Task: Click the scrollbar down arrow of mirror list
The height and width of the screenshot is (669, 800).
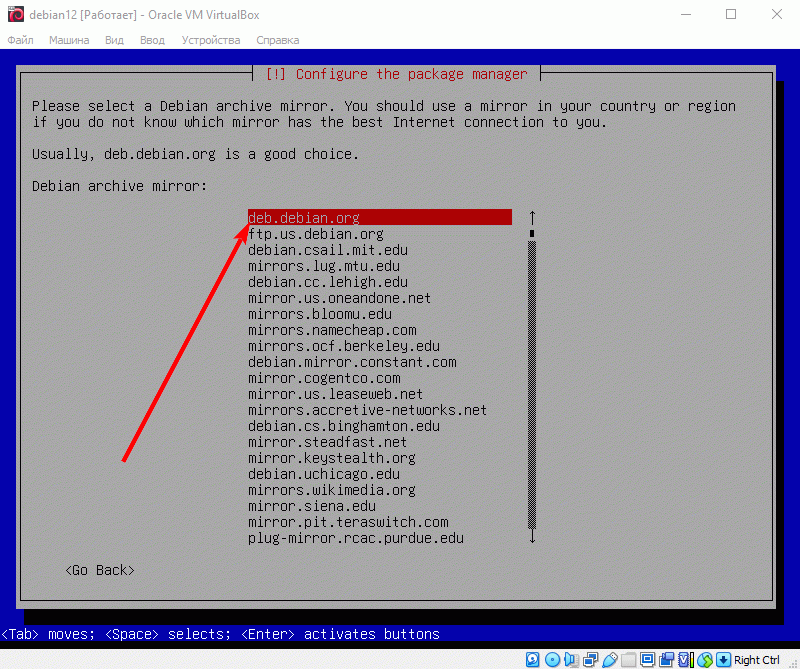Action: coord(532,537)
